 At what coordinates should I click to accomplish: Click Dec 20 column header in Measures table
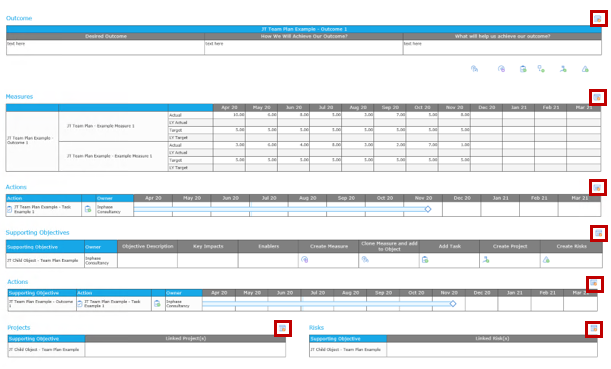[487, 108]
